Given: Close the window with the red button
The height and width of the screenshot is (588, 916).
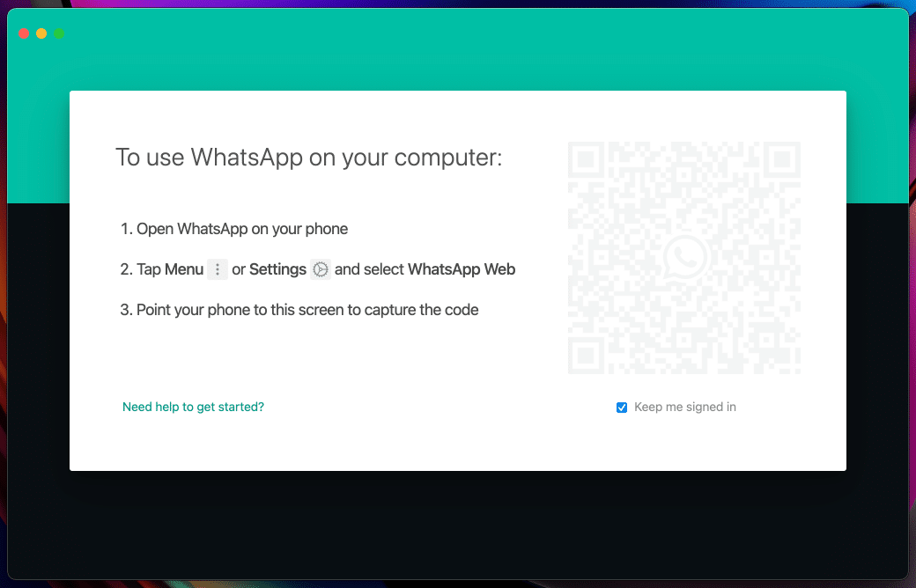Looking at the screenshot, I should (24, 33).
